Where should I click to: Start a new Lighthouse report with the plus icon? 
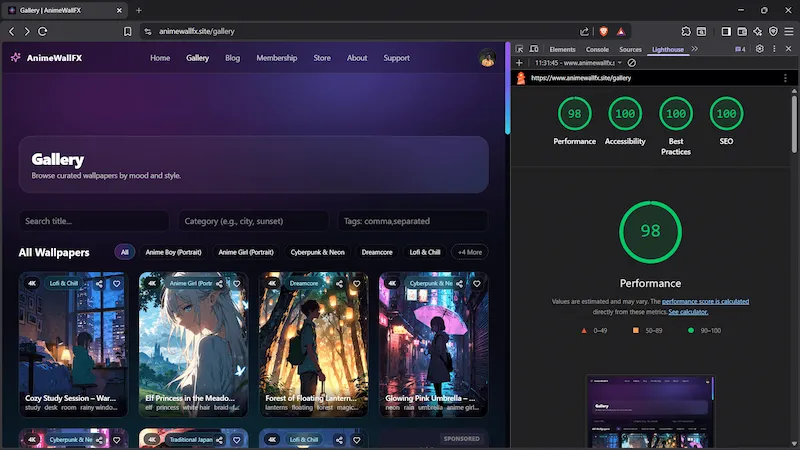coord(519,63)
